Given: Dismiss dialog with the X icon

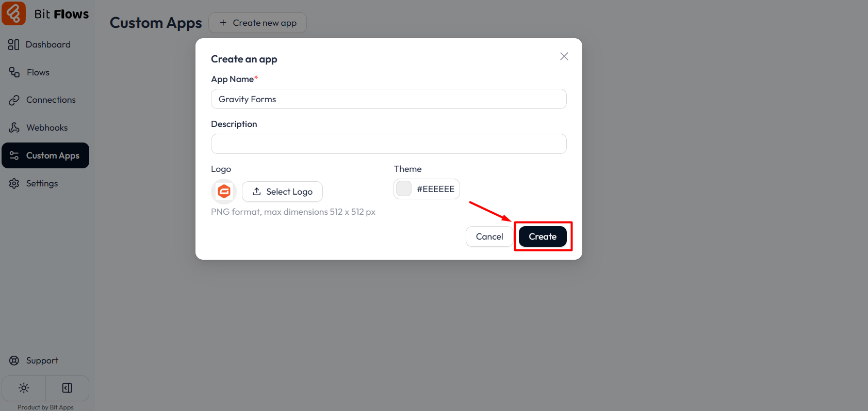Looking at the screenshot, I should pos(563,56).
